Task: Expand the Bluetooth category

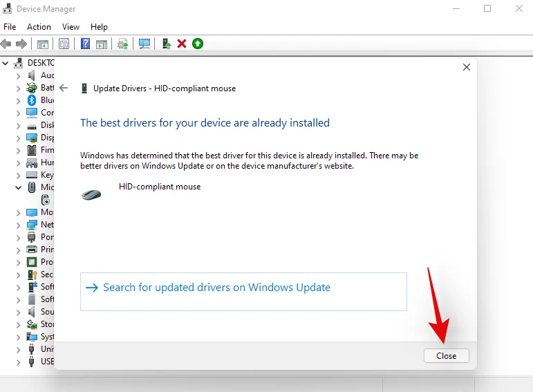Action: click(x=19, y=101)
